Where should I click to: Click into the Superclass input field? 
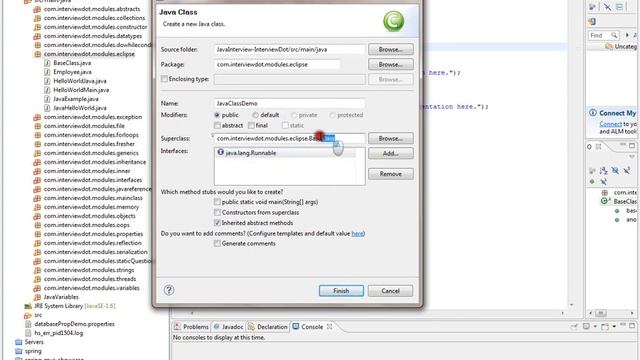pos(289,138)
